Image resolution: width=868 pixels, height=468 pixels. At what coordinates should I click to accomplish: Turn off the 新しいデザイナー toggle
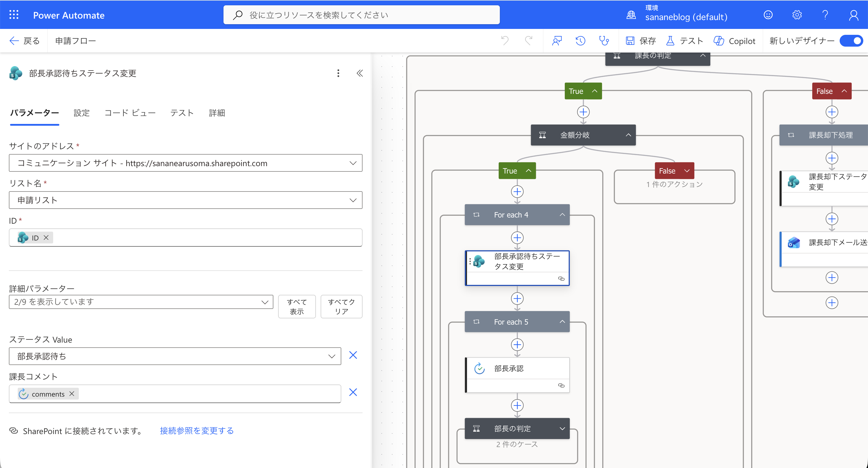(851, 41)
